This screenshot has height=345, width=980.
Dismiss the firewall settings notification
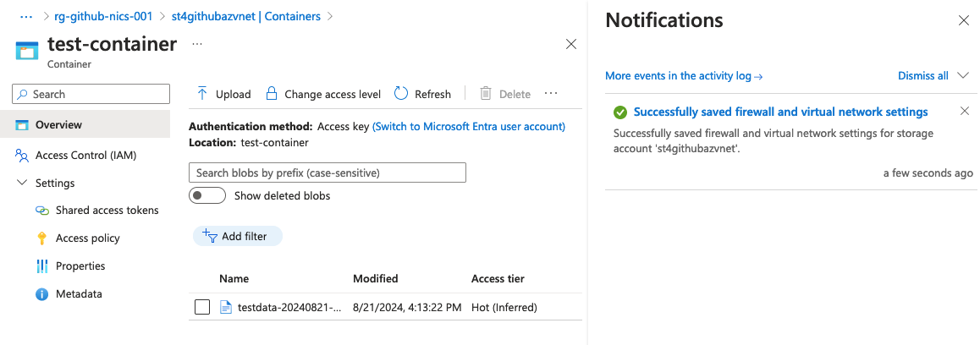coord(965,112)
